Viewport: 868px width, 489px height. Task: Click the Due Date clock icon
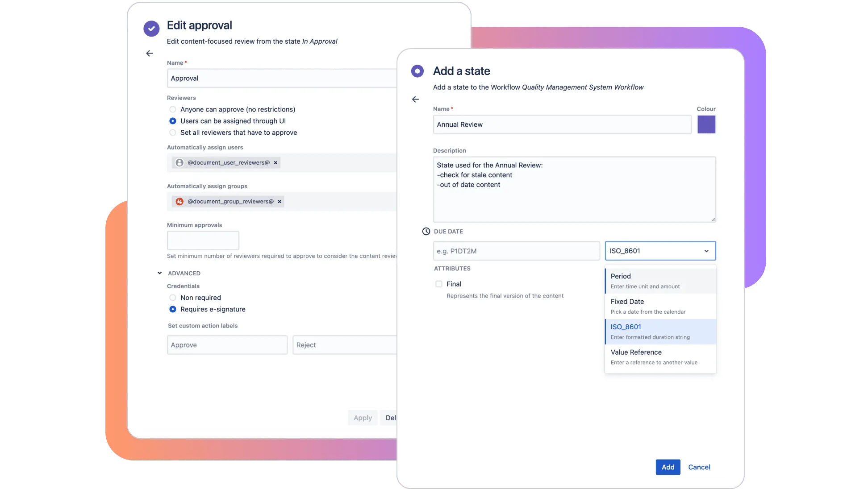click(x=426, y=232)
